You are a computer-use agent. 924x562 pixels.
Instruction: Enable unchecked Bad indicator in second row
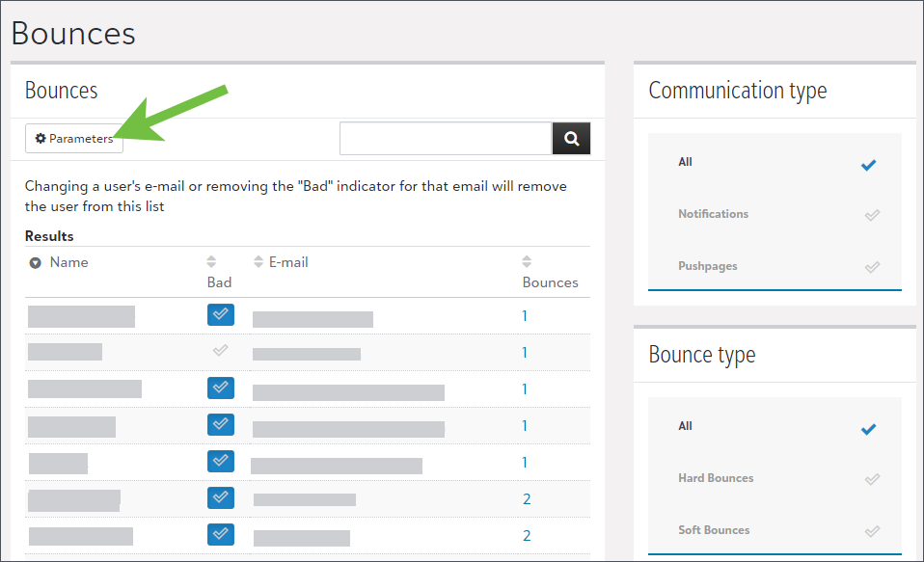click(221, 351)
